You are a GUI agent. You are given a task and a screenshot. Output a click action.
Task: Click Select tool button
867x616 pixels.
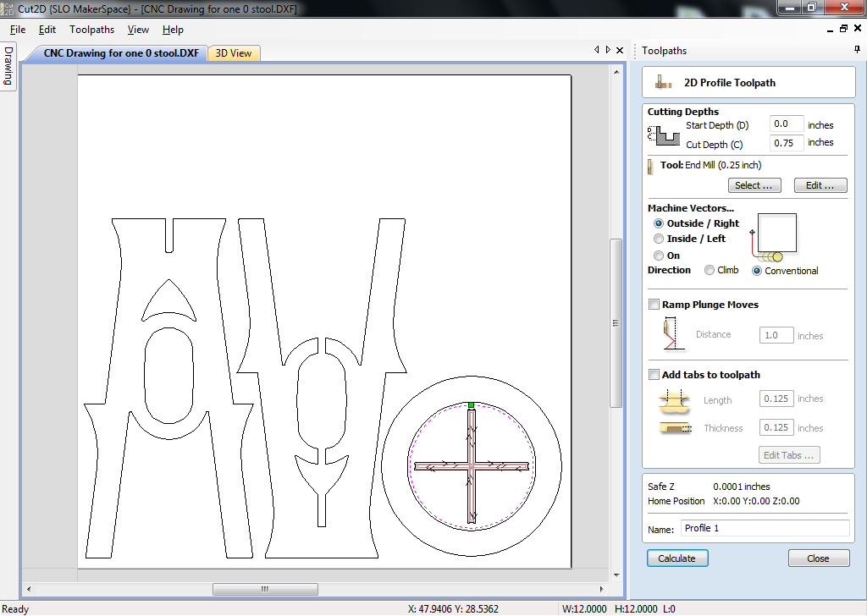point(754,185)
